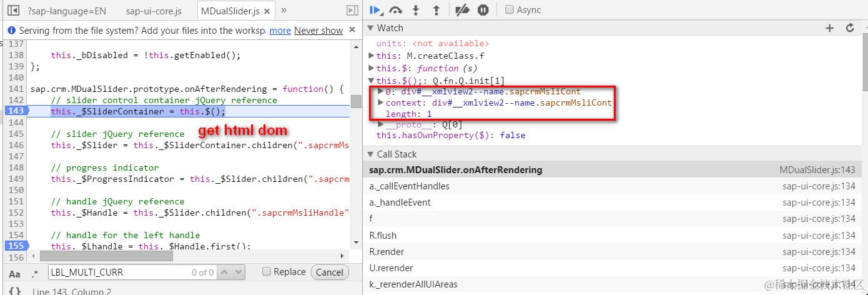Step over next function call

[x=395, y=9]
